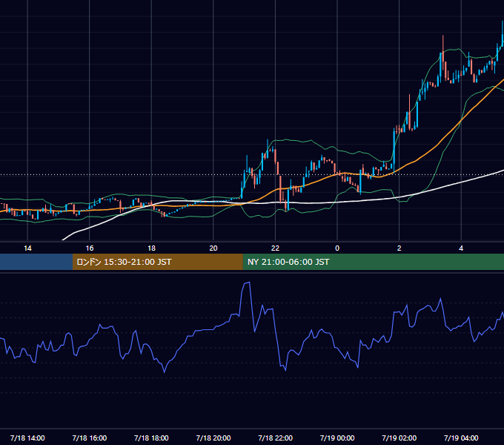This screenshot has height=445, width=504.
Task: Click the hour 0 axis label
Action: click(x=337, y=248)
